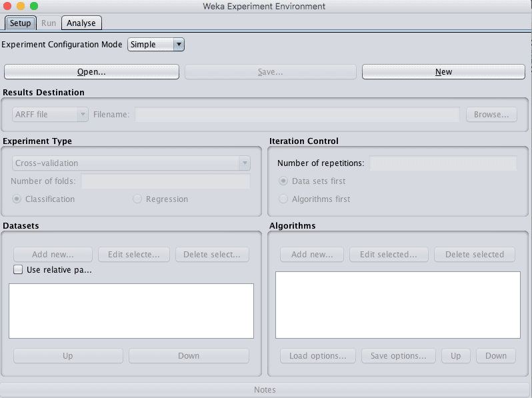Click the empty Algorithms list box
Image resolution: width=532 pixels, height=398 pixels.
tap(398, 305)
